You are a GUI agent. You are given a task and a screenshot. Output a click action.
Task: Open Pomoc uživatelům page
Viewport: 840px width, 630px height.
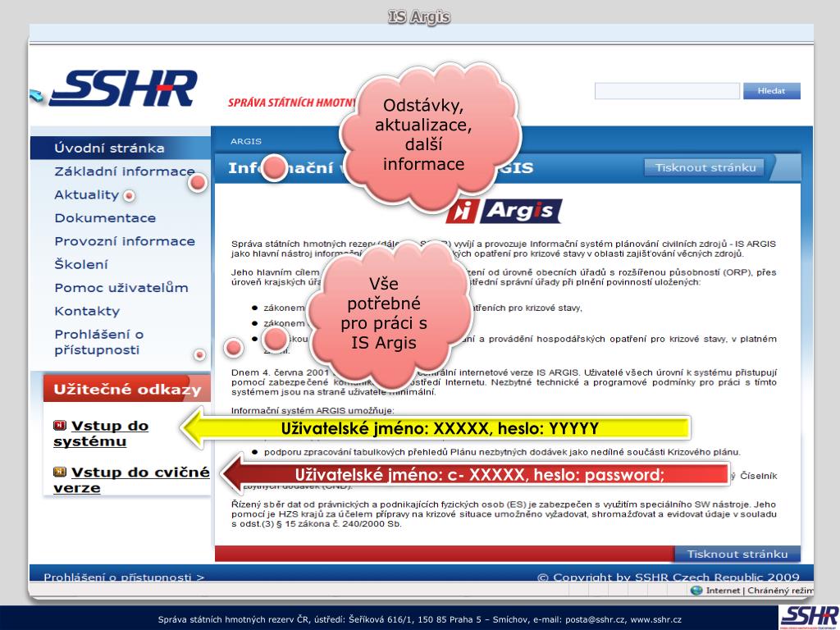click(x=121, y=288)
